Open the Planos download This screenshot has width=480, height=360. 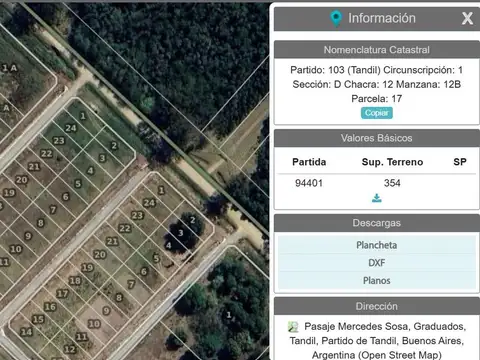[377, 280]
